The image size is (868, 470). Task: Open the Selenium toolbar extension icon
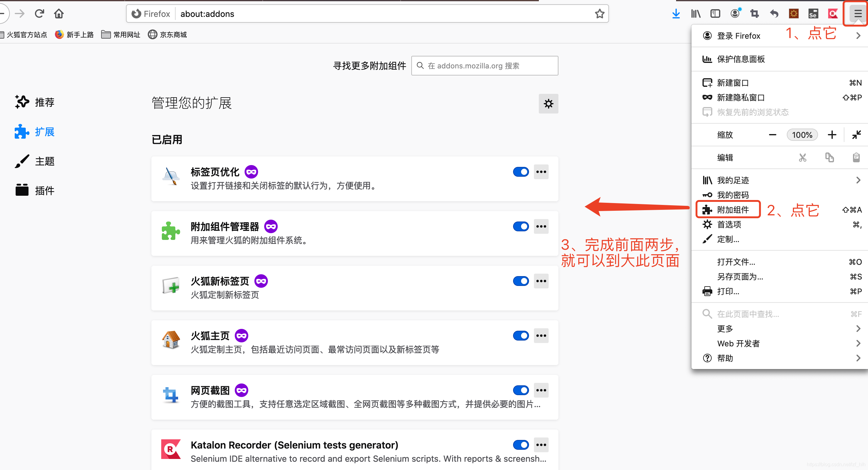point(813,13)
